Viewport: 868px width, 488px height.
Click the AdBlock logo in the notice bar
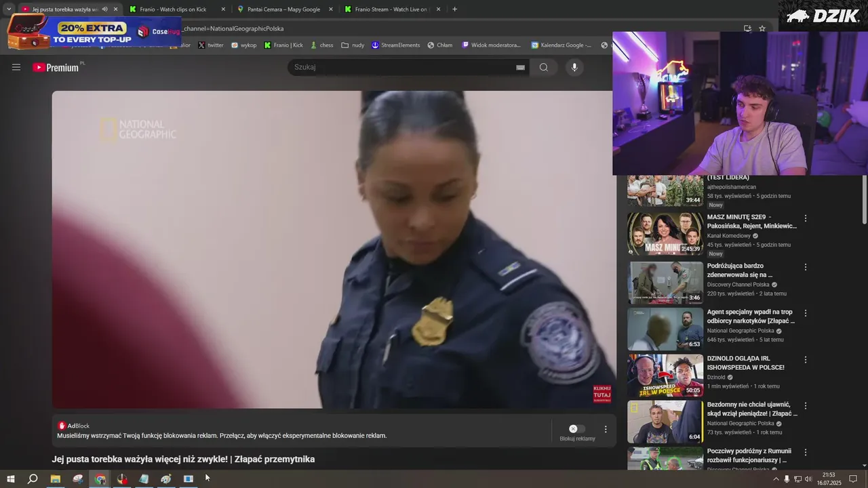(62, 426)
